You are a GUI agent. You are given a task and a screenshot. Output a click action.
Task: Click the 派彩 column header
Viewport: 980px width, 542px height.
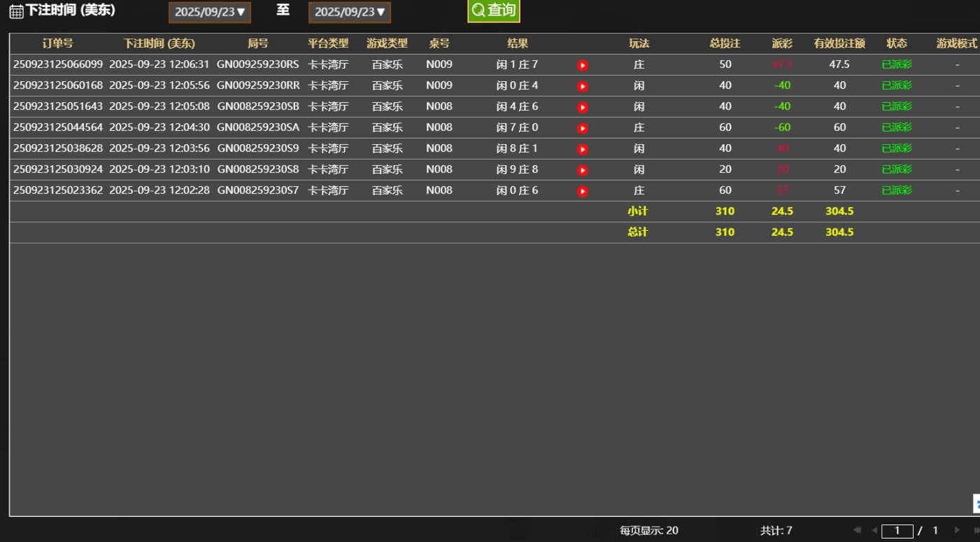(x=782, y=43)
